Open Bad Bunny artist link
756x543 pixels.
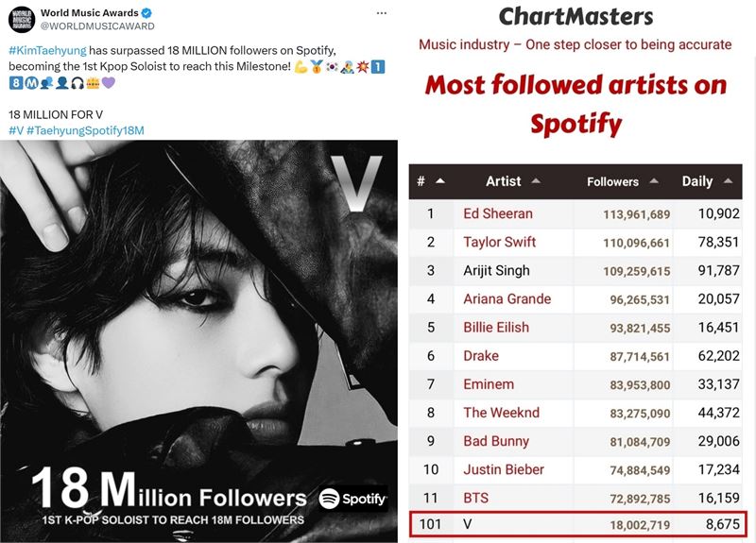pos(496,441)
